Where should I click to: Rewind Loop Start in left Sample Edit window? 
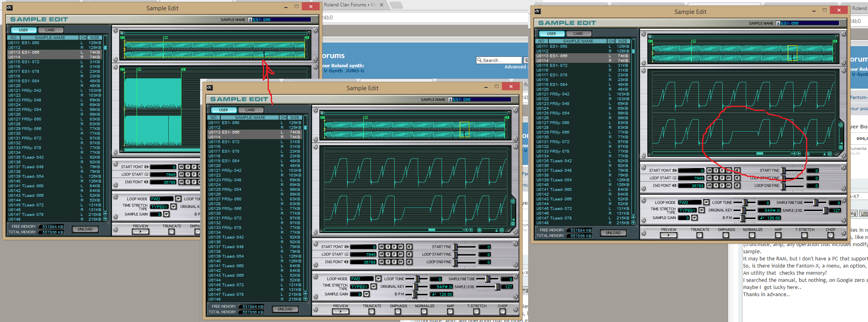[x=181, y=175]
